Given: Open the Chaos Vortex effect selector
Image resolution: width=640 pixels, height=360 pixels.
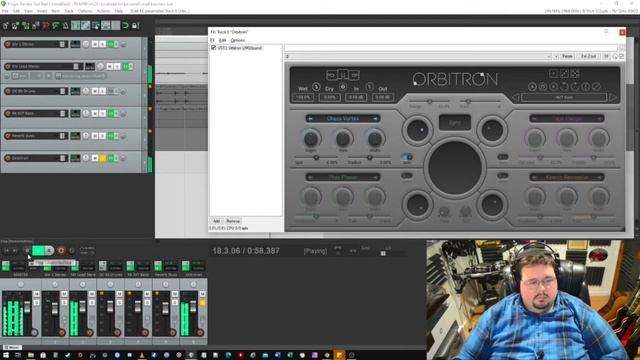Looking at the screenshot, I should [343, 118].
